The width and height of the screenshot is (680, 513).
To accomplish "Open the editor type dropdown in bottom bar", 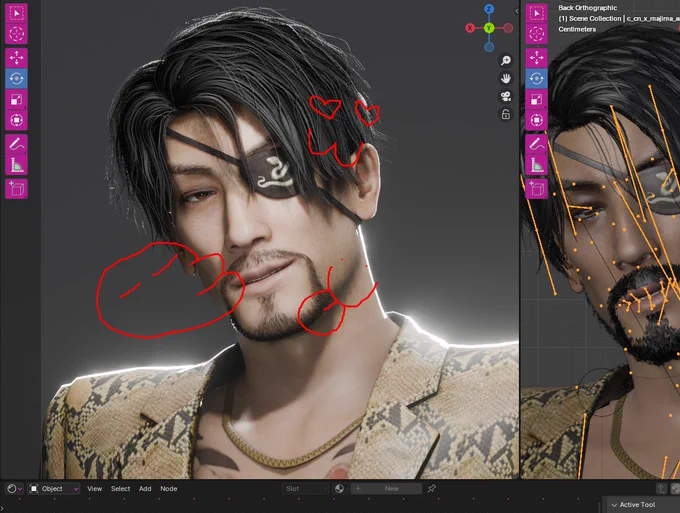I will (x=14, y=489).
